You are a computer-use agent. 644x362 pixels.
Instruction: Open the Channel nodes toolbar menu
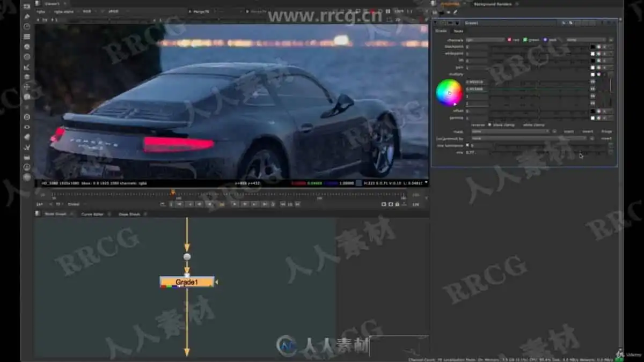coord(27,37)
